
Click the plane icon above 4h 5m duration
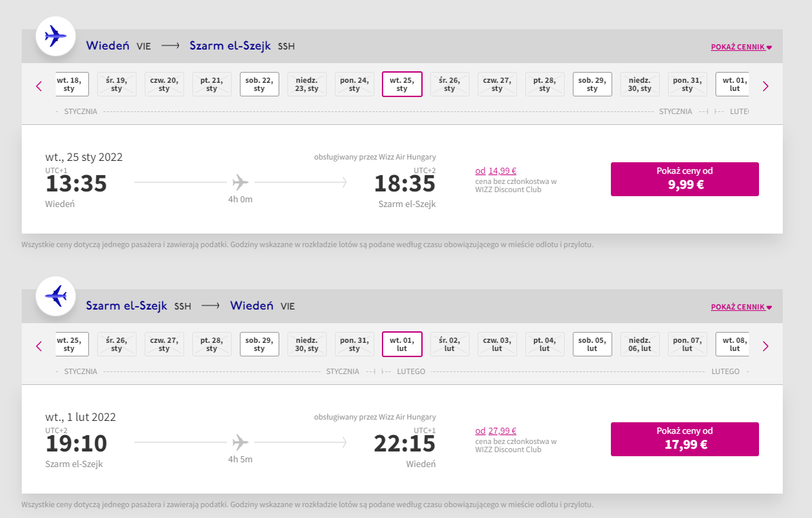tap(241, 443)
